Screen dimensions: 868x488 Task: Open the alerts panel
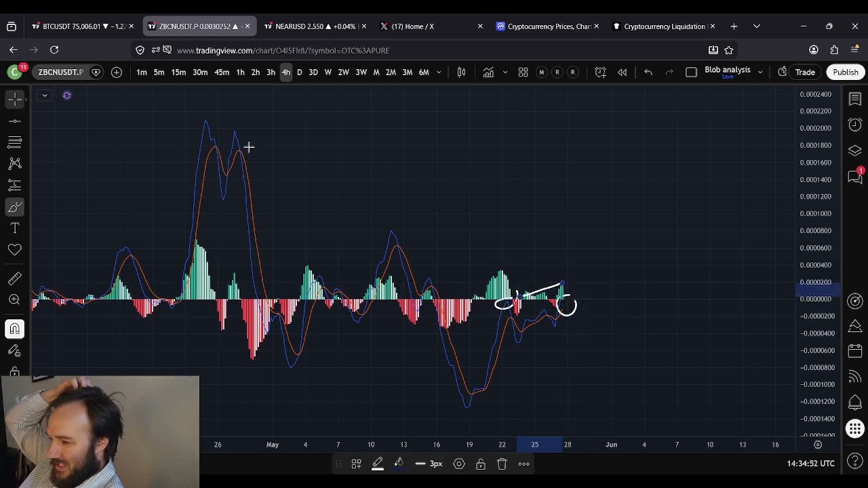pos(854,125)
